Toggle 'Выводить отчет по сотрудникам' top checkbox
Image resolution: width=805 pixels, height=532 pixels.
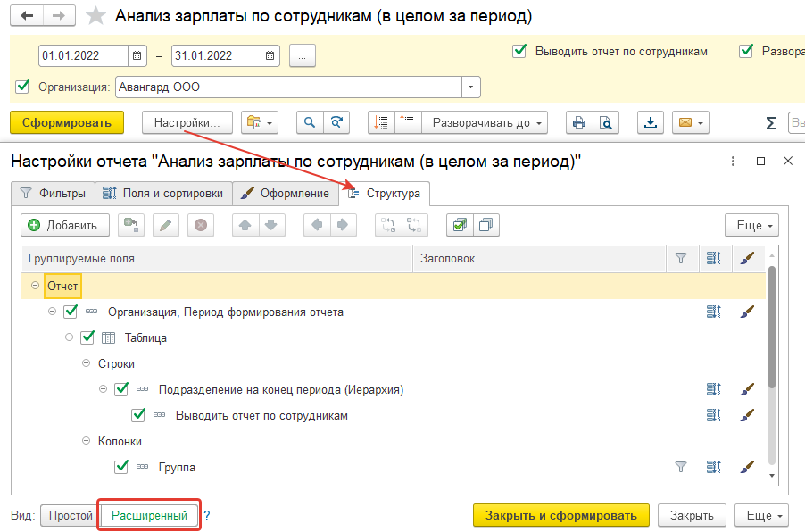tap(519, 52)
